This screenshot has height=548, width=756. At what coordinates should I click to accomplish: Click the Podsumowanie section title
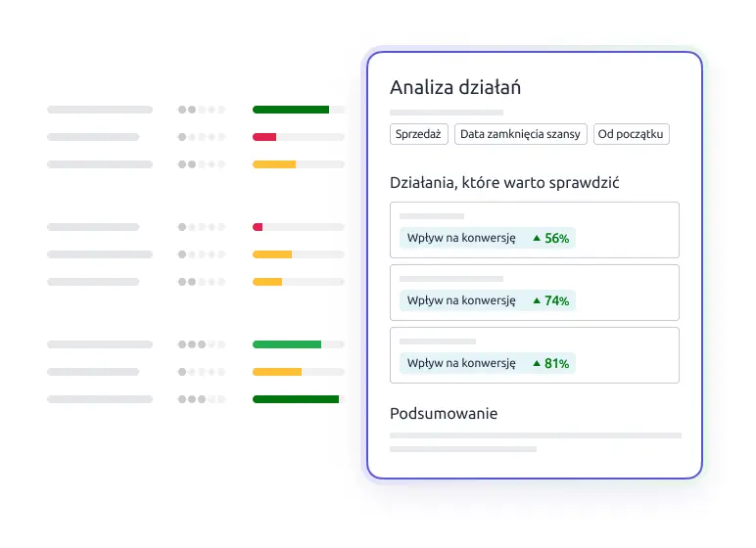click(x=444, y=414)
